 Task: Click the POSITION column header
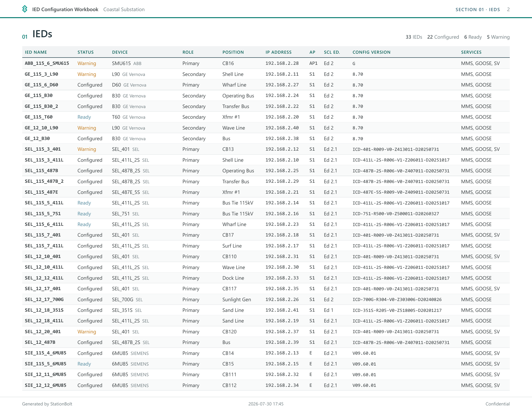click(x=233, y=52)
